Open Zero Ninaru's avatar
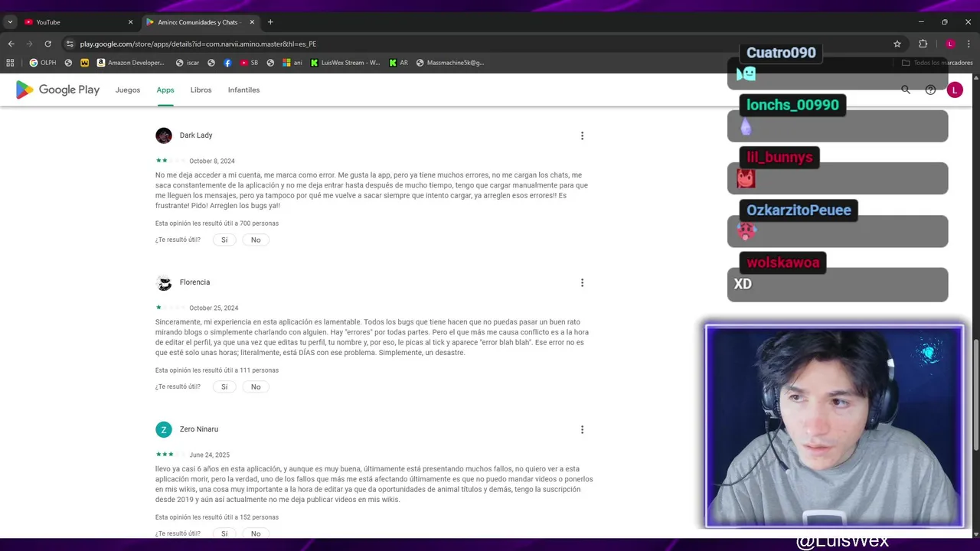Screen dimensions: 980x551 164,429
